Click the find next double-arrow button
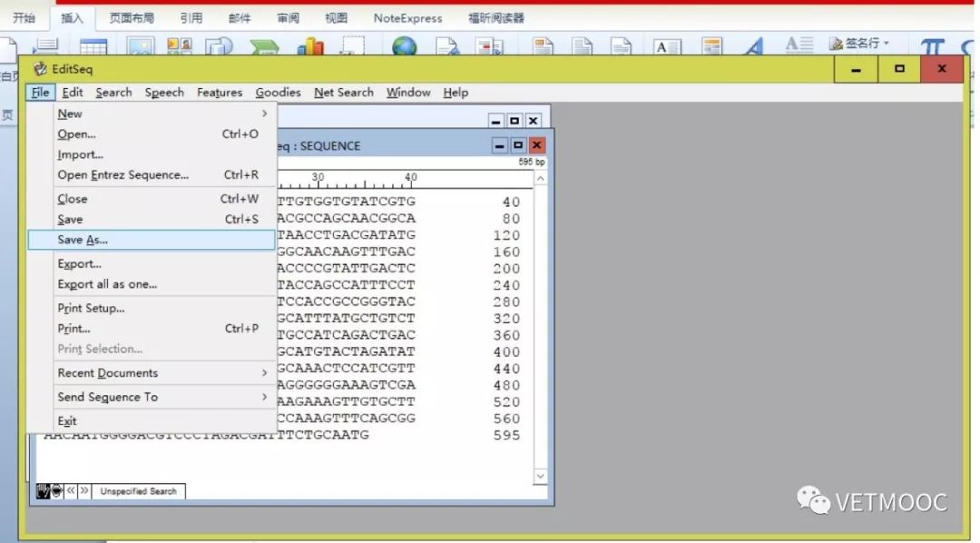The height and width of the screenshot is (543, 980). [x=84, y=491]
